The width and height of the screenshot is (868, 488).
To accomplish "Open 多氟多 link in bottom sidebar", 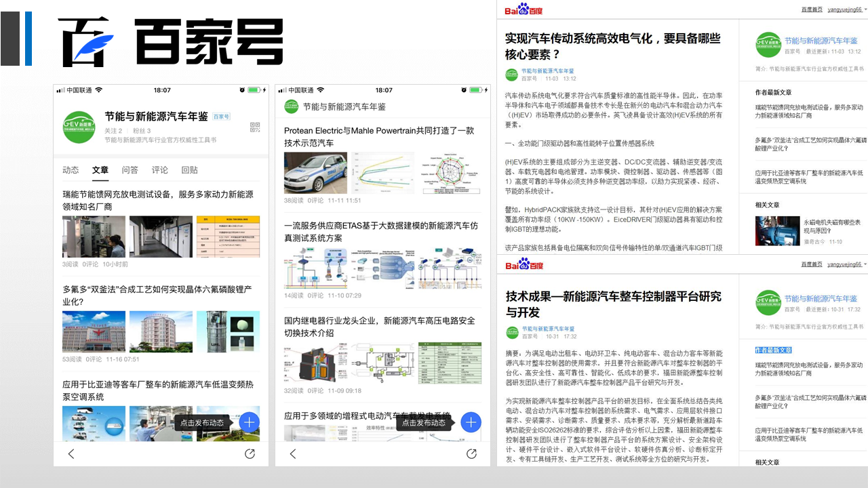I will tap(811, 401).
